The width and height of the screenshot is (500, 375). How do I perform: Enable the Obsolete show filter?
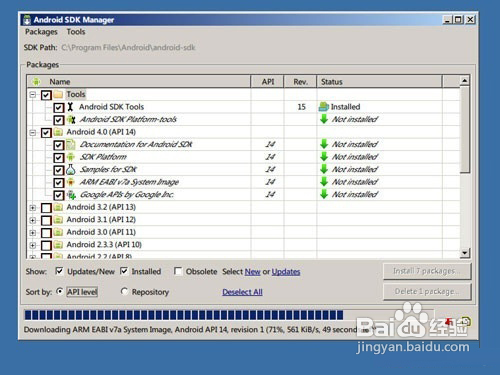coord(178,271)
